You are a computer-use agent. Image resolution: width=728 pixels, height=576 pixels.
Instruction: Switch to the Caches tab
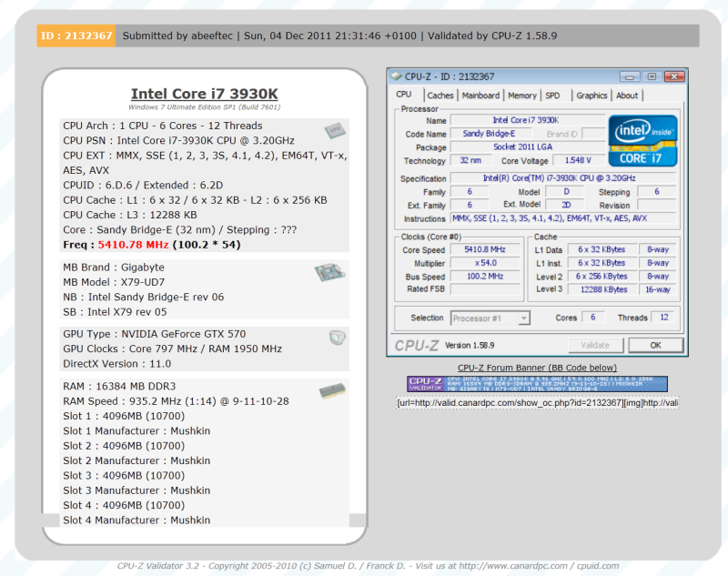[x=440, y=96]
